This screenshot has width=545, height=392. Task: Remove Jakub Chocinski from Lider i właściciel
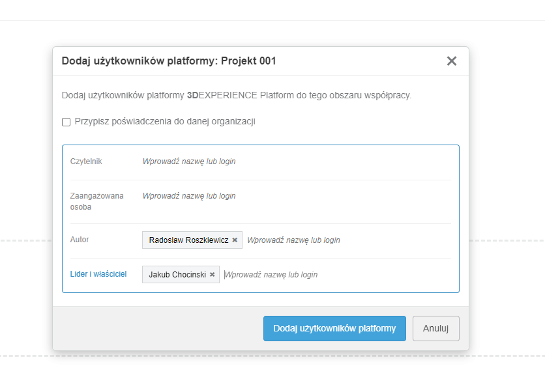coord(213,275)
